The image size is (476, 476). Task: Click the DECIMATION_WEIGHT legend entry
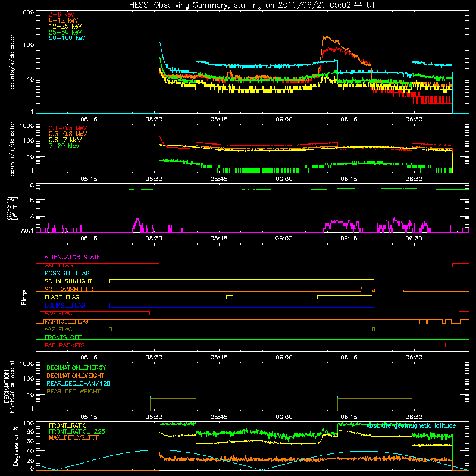76,375
